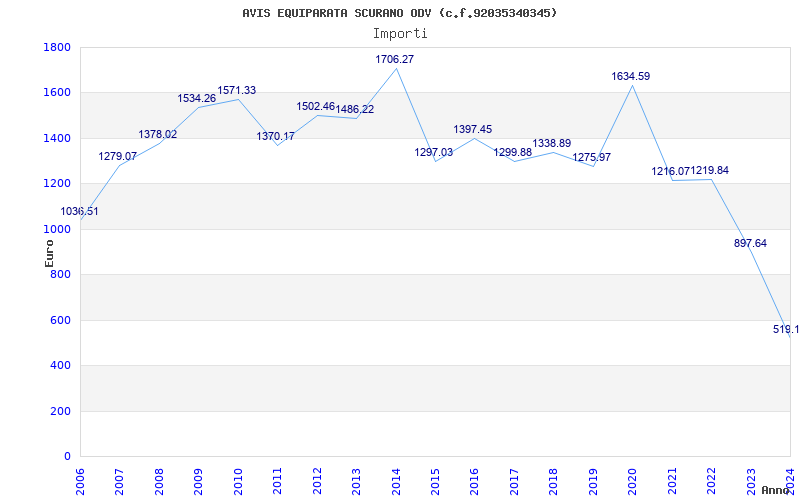Click the Euro y-axis title
Image resolution: width=800 pixels, height=500 pixels.
(x=49, y=253)
